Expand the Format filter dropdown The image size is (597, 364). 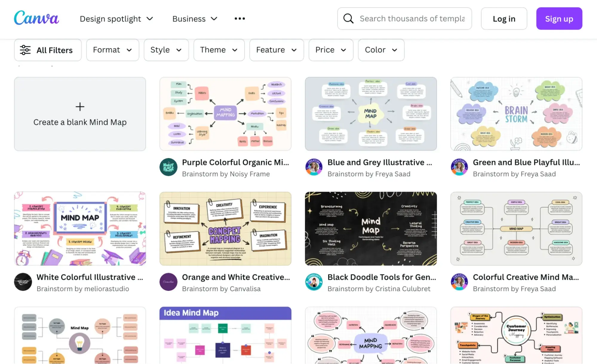[112, 50]
